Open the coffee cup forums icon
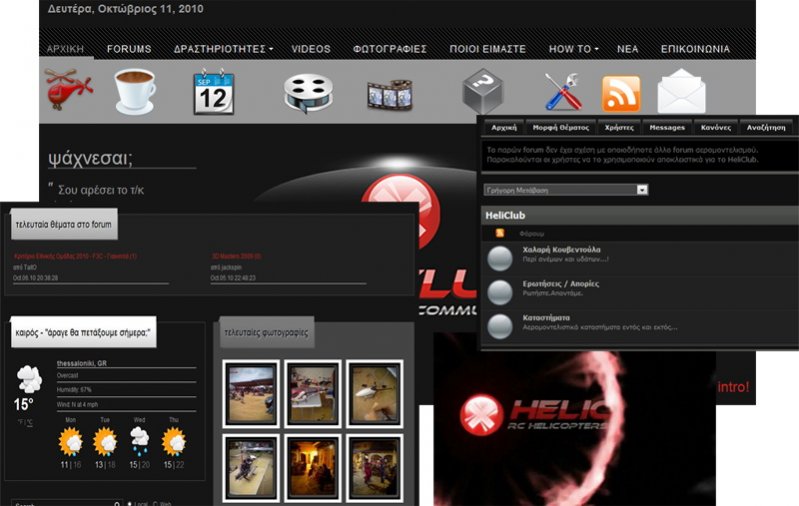The height and width of the screenshot is (506, 799). pyautogui.click(x=135, y=92)
